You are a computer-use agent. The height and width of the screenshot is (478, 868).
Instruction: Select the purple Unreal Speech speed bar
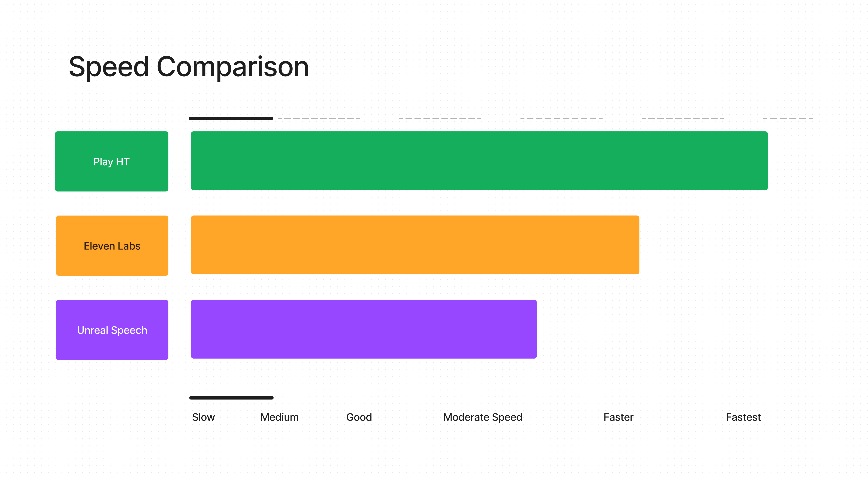(364, 329)
